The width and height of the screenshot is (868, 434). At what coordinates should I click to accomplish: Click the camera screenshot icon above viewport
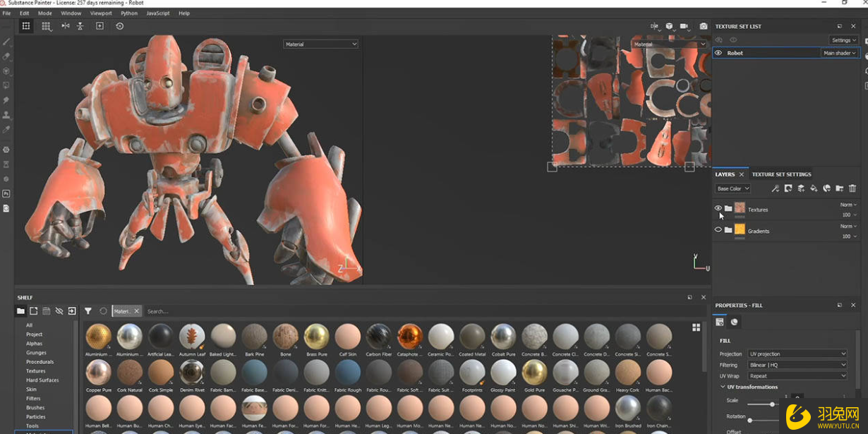[x=703, y=26]
